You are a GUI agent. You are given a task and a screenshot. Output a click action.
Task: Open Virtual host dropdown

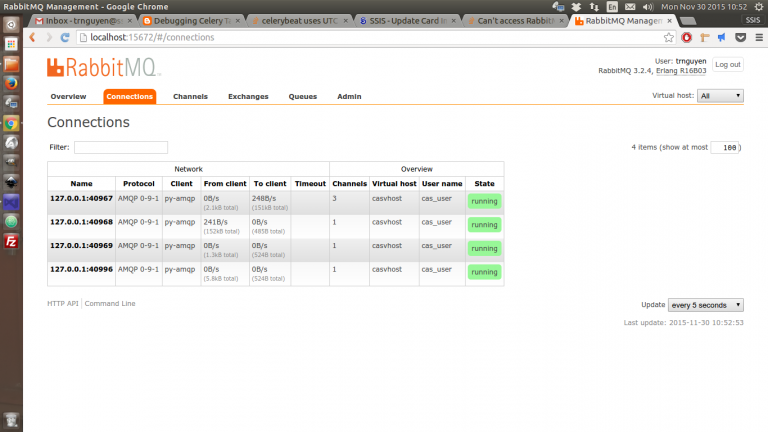point(720,96)
